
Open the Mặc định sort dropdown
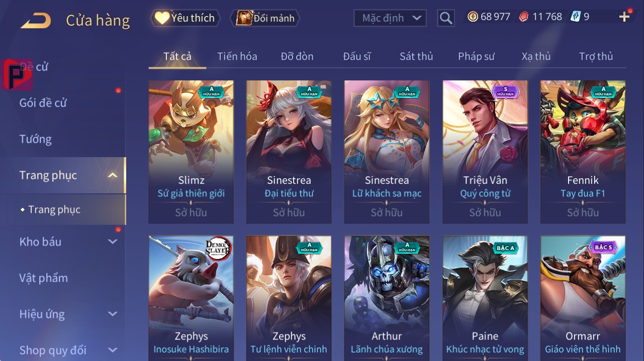coord(390,18)
